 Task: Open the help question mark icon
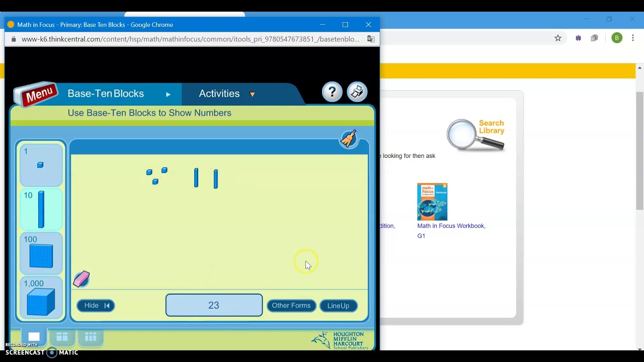[332, 92]
